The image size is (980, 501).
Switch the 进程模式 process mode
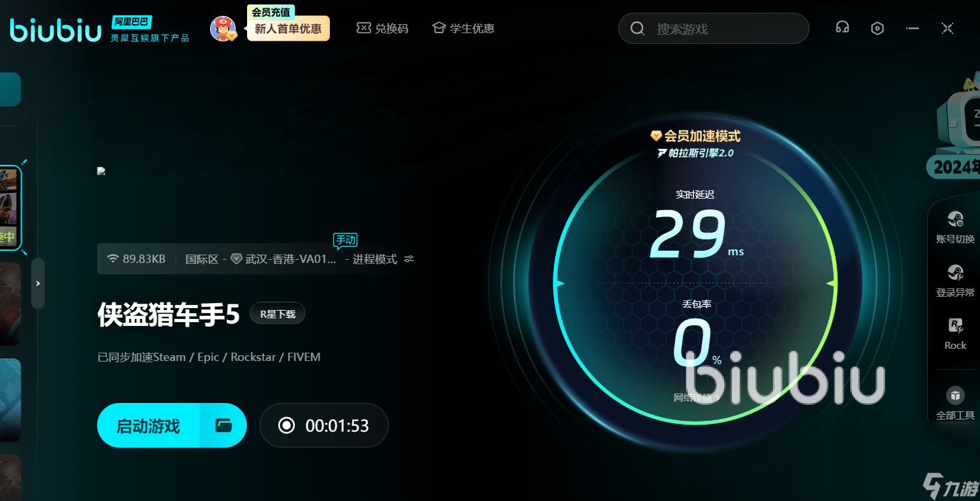(x=374, y=259)
